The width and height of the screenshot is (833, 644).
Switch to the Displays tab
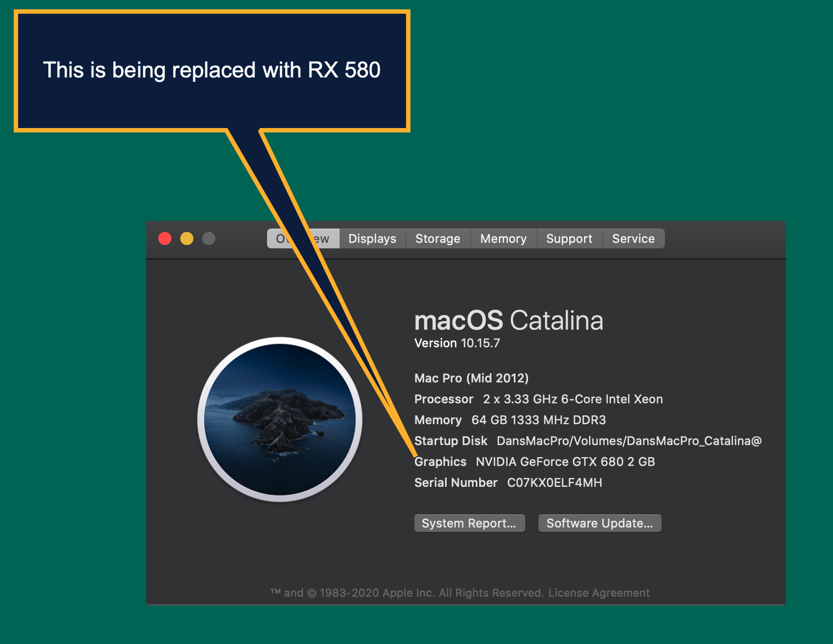[x=373, y=238]
